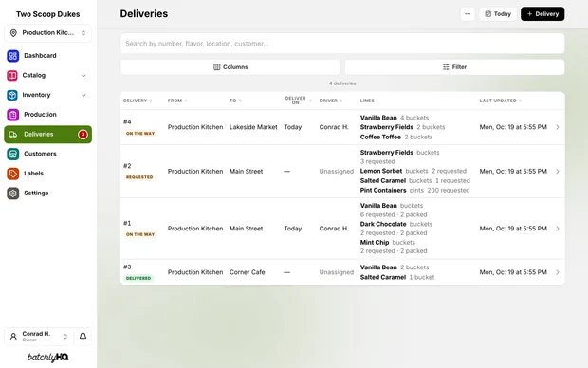Click the location pin icon

pos(13,33)
